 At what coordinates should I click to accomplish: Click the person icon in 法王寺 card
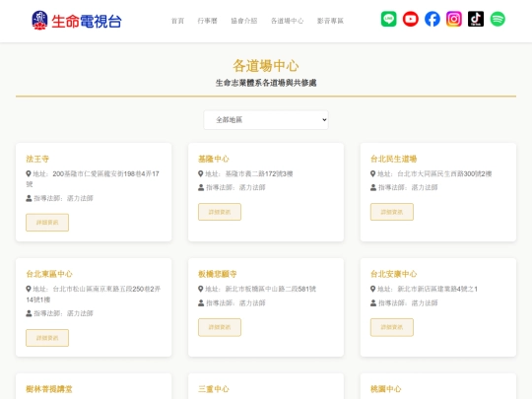pyautogui.click(x=29, y=198)
